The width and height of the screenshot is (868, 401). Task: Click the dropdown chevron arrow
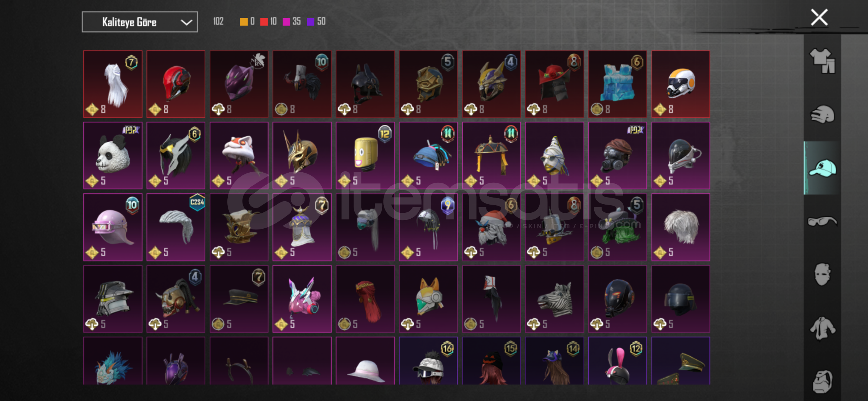click(x=186, y=22)
